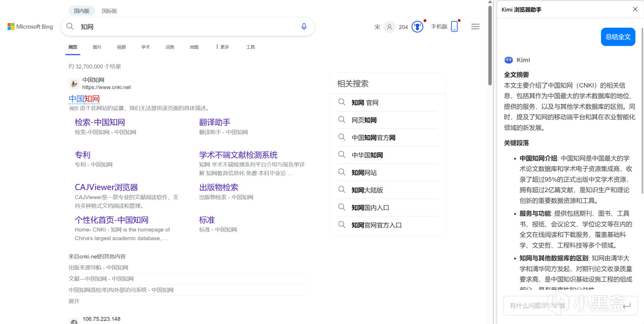Click search icon beside 知网 官网
Viewport: 644px width, 324px height.
pyautogui.click(x=342, y=102)
